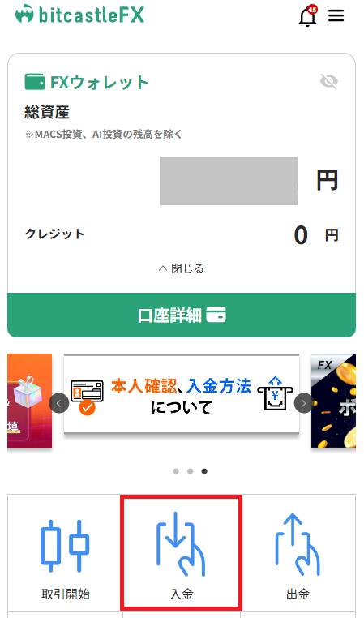Click the bitcastleFX logo
The height and width of the screenshot is (618, 364).
click(80, 14)
